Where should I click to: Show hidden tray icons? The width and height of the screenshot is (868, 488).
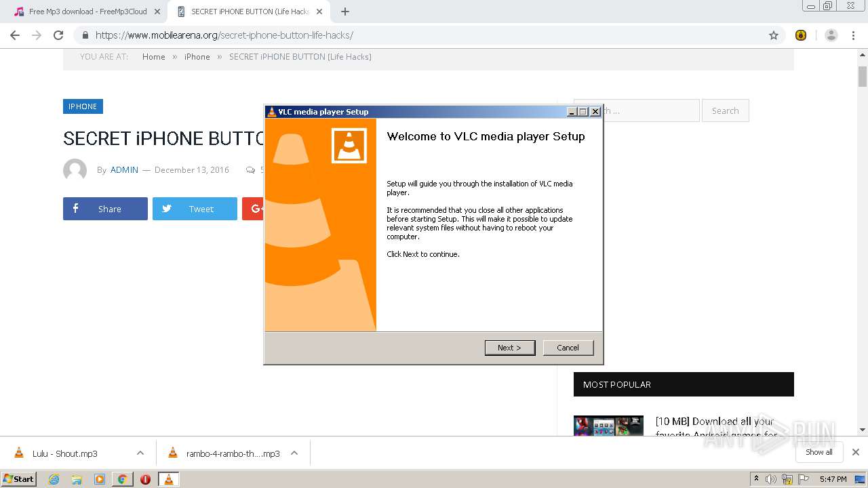click(x=755, y=479)
